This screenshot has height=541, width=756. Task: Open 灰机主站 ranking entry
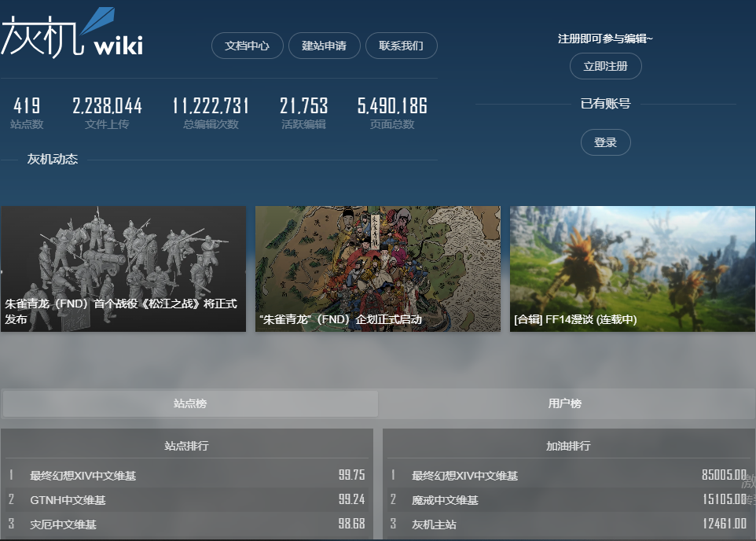tap(434, 524)
